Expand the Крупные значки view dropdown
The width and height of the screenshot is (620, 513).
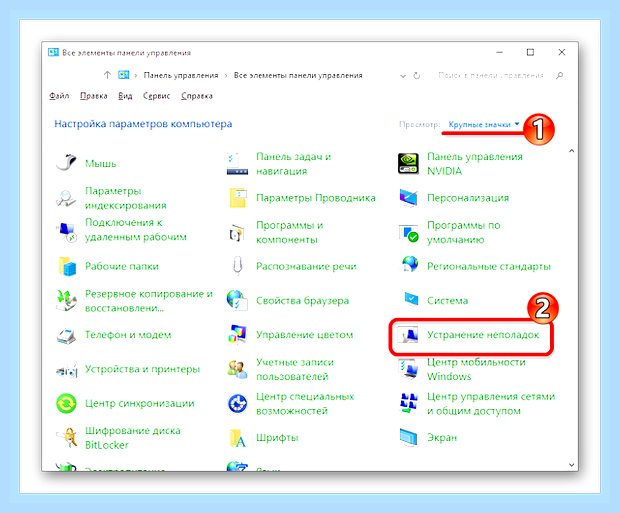click(x=484, y=125)
